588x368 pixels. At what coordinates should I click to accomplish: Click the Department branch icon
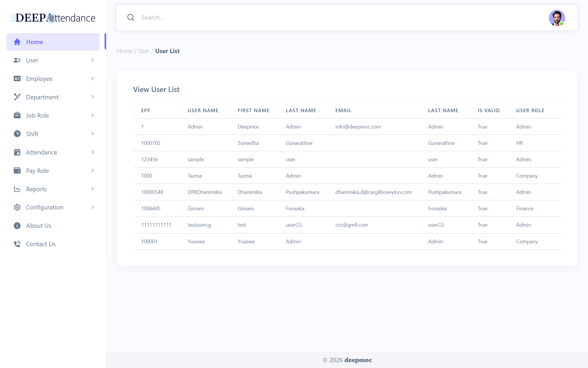[x=17, y=97]
